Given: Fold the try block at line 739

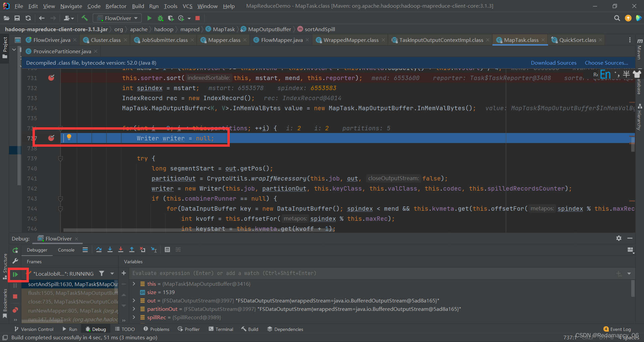Looking at the screenshot, I should (60, 158).
